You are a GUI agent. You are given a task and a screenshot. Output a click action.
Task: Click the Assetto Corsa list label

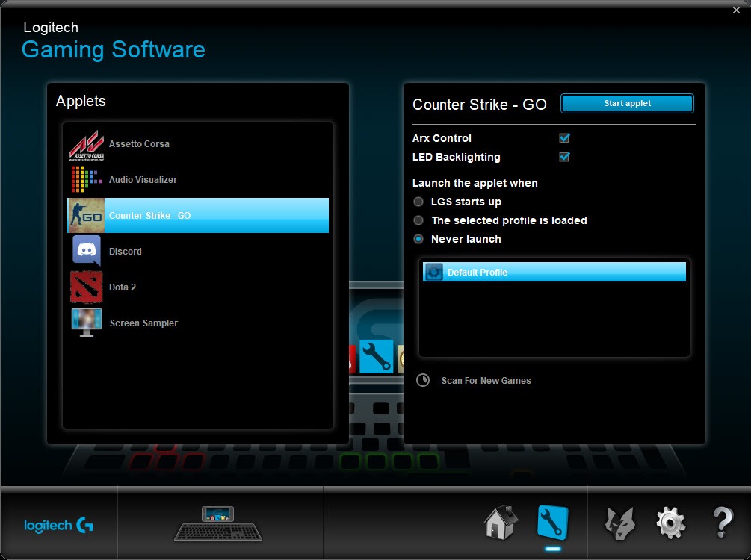pyautogui.click(x=140, y=143)
